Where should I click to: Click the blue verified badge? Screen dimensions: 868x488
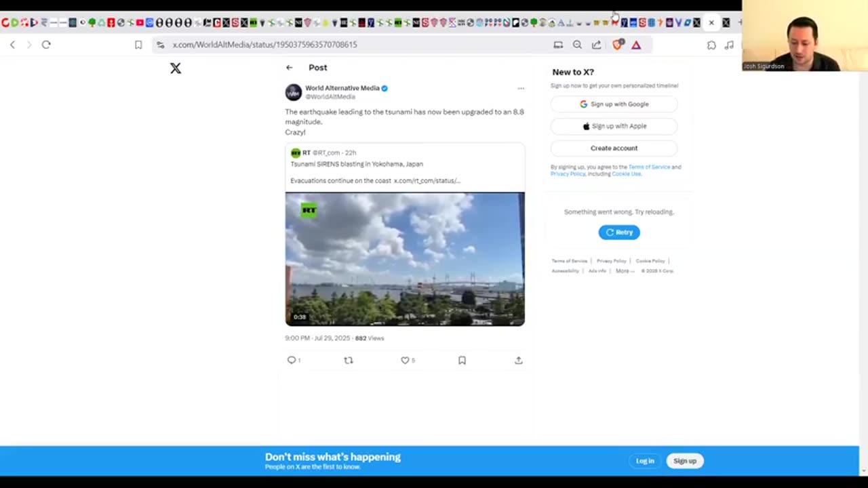[x=384, y=88]
